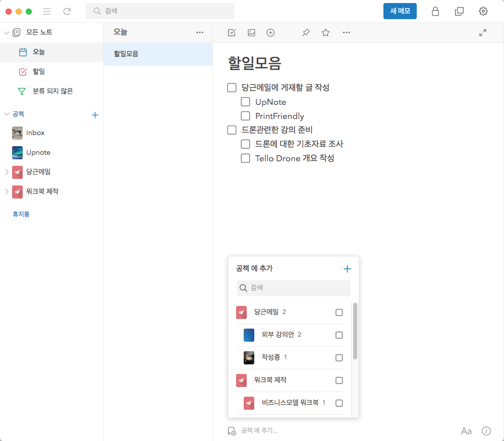504x441 pixels.
Task: Click Upnote aurora thumbnail
Action: click(17, 153)
